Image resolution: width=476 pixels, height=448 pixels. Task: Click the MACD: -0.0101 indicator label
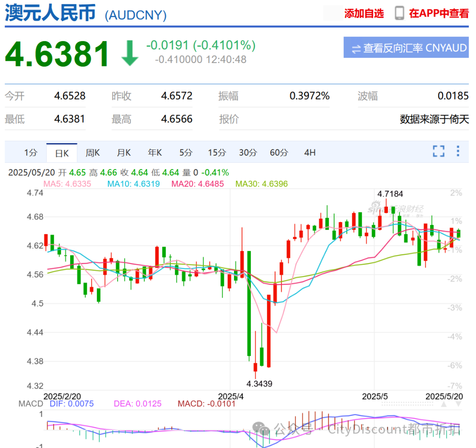pyautogui.click(x=206, y=403)
